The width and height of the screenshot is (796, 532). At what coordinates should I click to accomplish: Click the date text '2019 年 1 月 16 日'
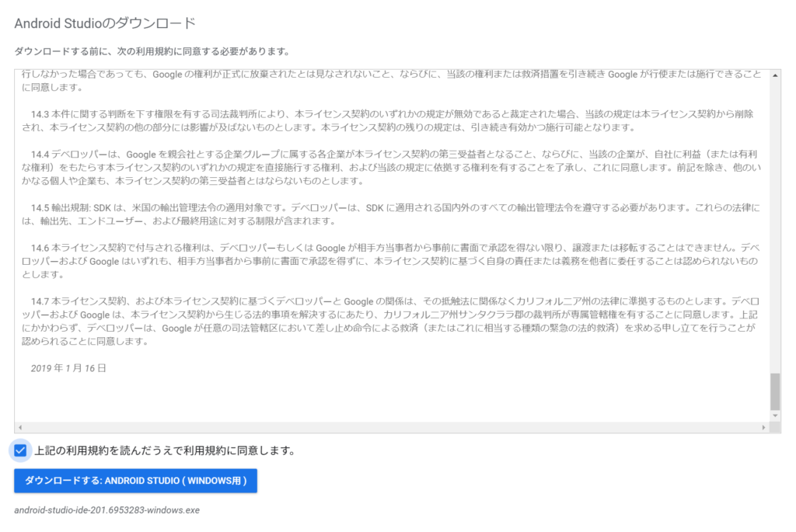[68, 368]
